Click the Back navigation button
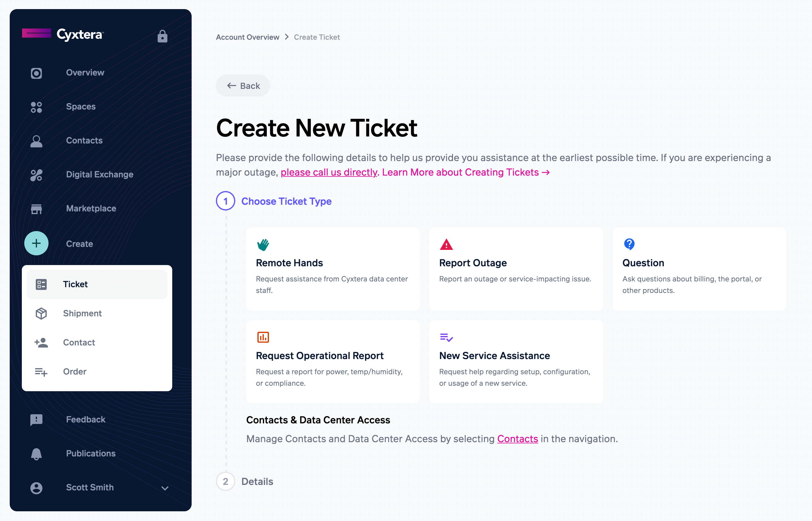The height and width of the screenshot is (521, 812). [243, 85]
